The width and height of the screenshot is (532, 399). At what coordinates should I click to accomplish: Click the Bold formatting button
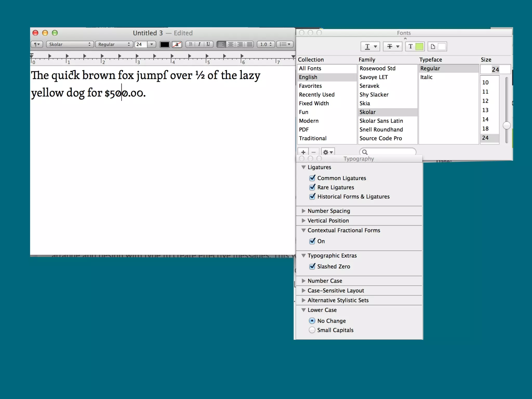[x=190, y=44]
